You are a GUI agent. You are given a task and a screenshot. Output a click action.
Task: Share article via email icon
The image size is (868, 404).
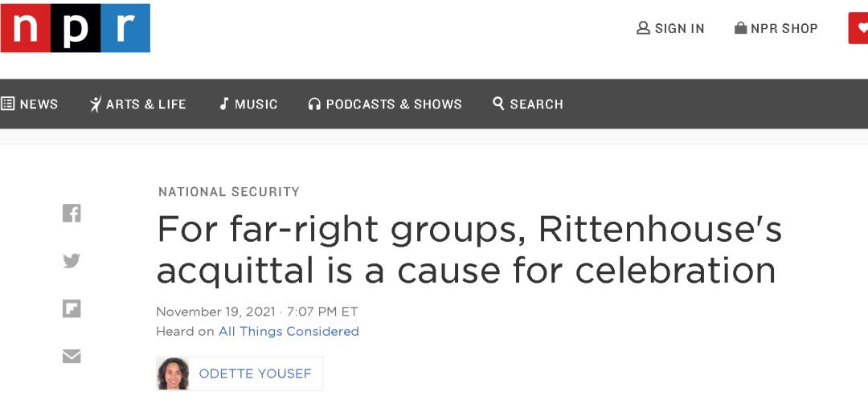click(72, 356)
